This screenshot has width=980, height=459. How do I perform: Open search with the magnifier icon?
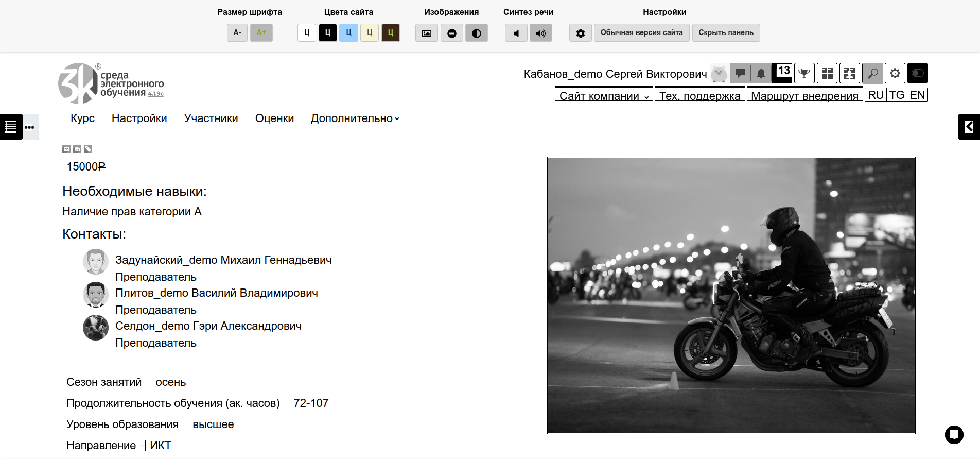pyautogui.click(x=872, y=73)
